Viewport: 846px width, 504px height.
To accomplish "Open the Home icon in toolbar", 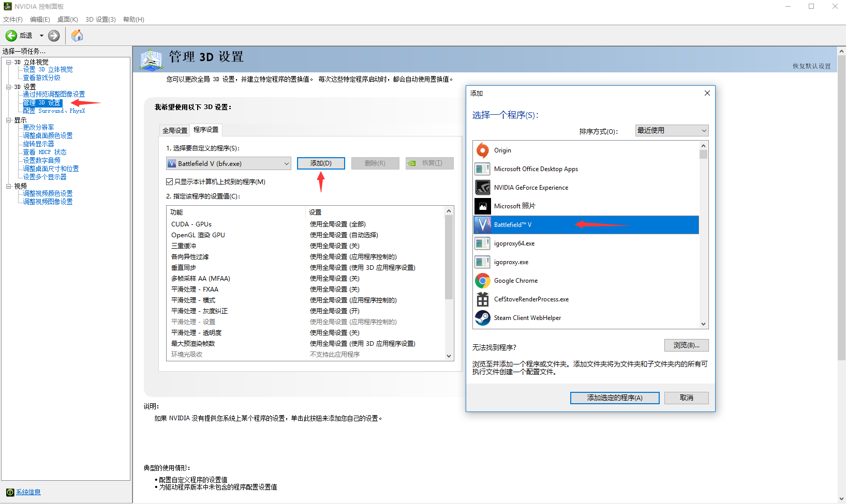I will 77,35.
